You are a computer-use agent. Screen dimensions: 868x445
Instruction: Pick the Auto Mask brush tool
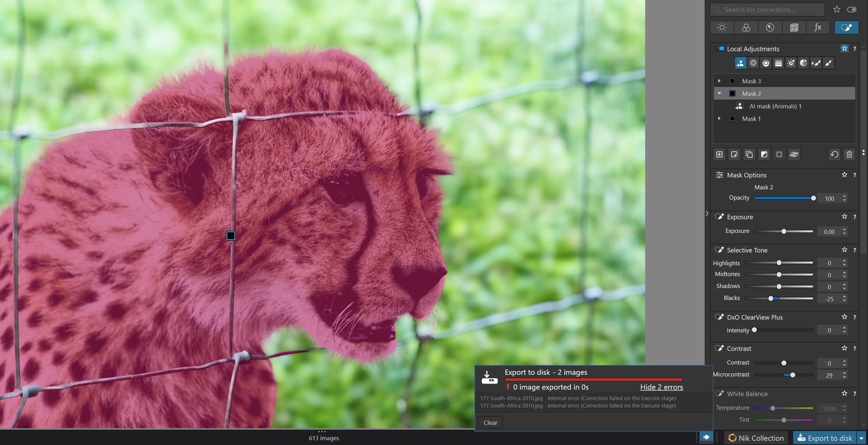tap(816, 63)
